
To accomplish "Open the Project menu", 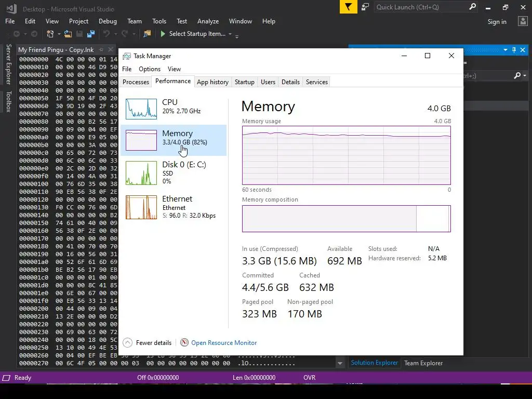I will 78,21.
